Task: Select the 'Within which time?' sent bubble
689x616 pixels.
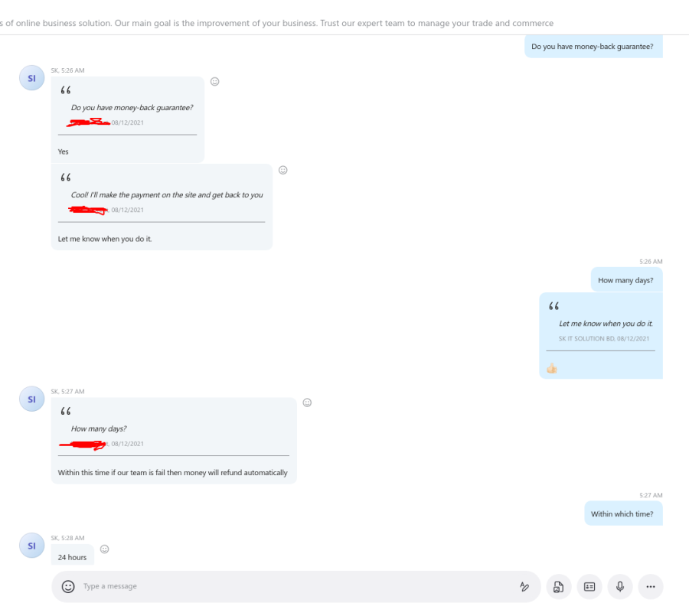Action: tap(623, 513)
